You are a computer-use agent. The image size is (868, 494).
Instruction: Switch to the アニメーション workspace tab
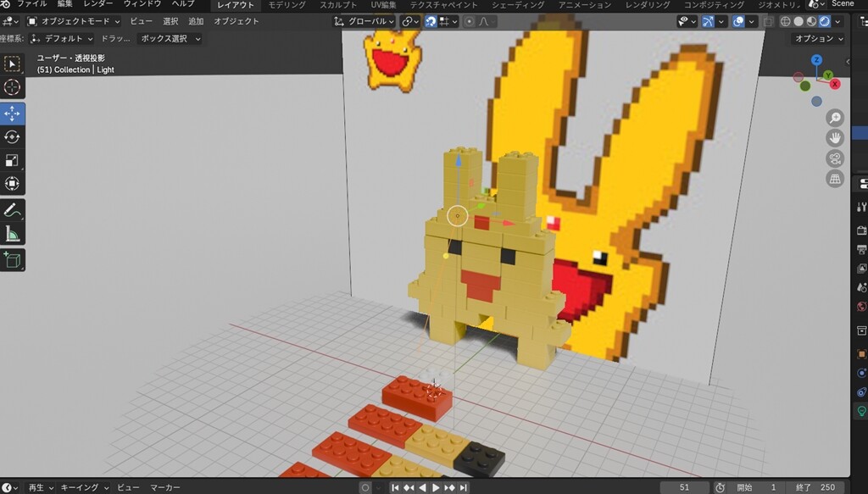[585, 5]
